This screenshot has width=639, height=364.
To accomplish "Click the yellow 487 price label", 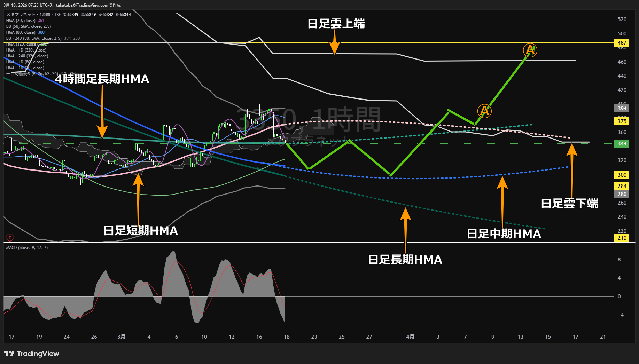I will click(622, 43).
